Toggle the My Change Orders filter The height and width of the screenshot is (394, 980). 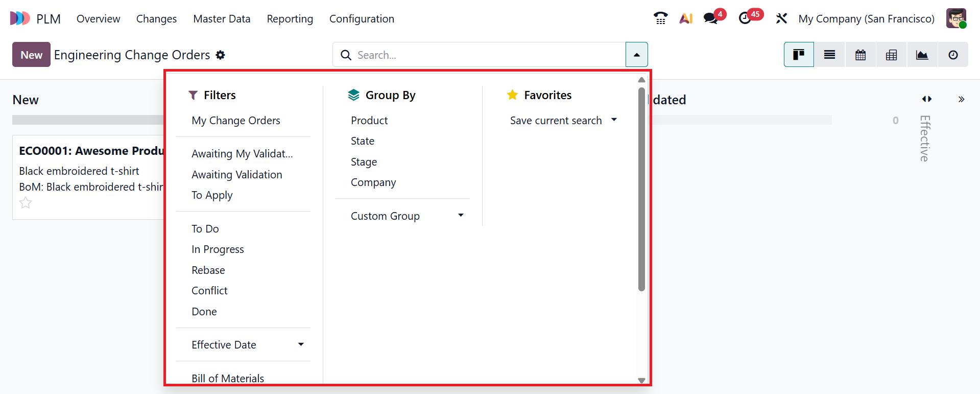tap(236, 121)
